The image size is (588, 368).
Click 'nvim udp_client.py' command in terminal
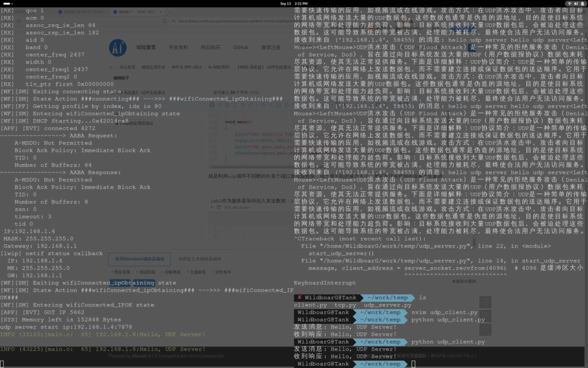444,313
